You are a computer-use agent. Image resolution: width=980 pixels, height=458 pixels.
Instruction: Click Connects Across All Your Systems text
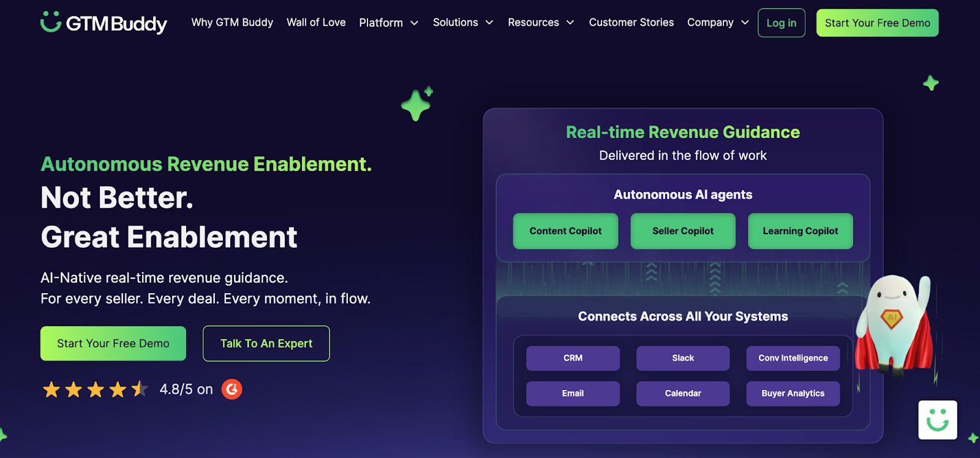(x=683, y=316)
